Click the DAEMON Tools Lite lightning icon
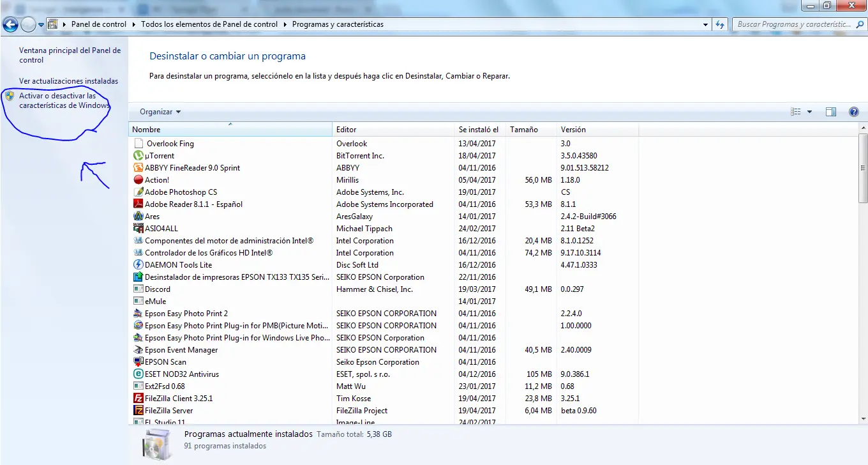Viewport: 868px width, 465px height. [x=138, y=265]
